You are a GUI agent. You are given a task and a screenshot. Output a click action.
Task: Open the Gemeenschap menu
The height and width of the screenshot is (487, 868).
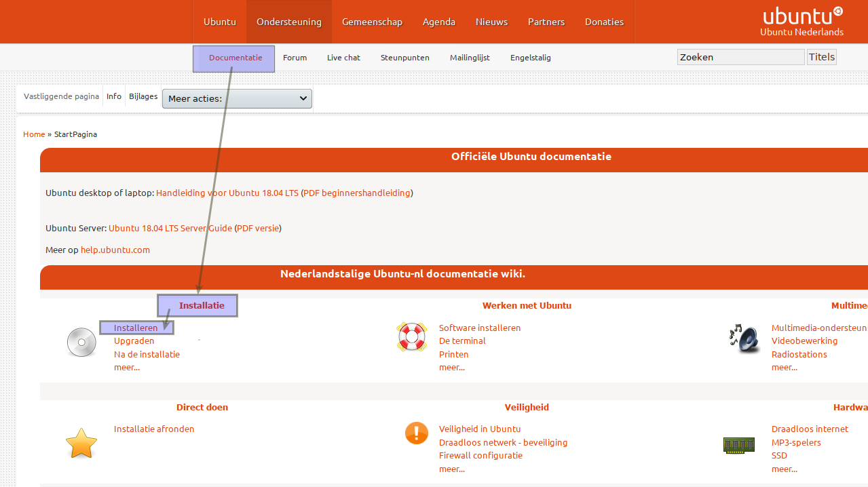pyautogui.click(x=372, y=22)
